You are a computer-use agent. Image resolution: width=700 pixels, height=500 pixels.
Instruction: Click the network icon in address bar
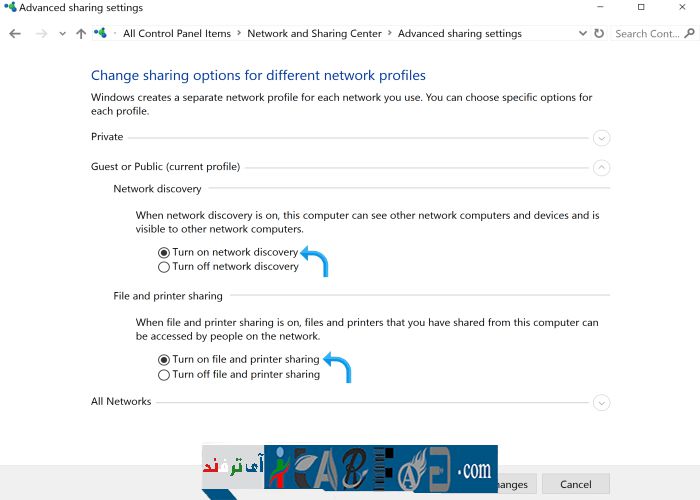click(101, 33)
